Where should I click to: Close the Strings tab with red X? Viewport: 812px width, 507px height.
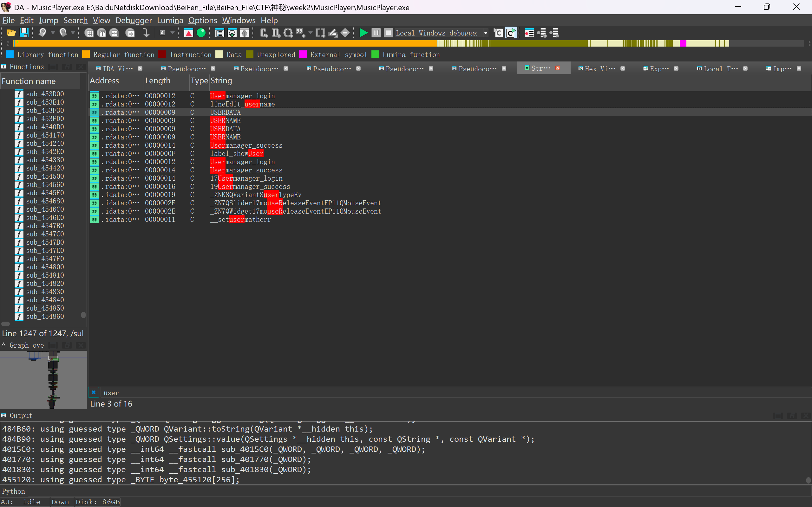[x=558, y=68]
